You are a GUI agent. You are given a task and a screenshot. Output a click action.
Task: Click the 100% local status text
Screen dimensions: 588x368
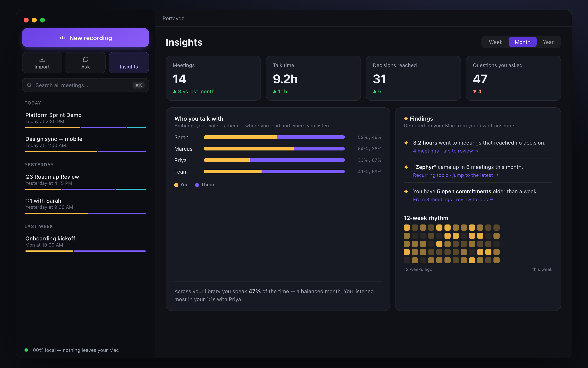[x=75, y=350]
